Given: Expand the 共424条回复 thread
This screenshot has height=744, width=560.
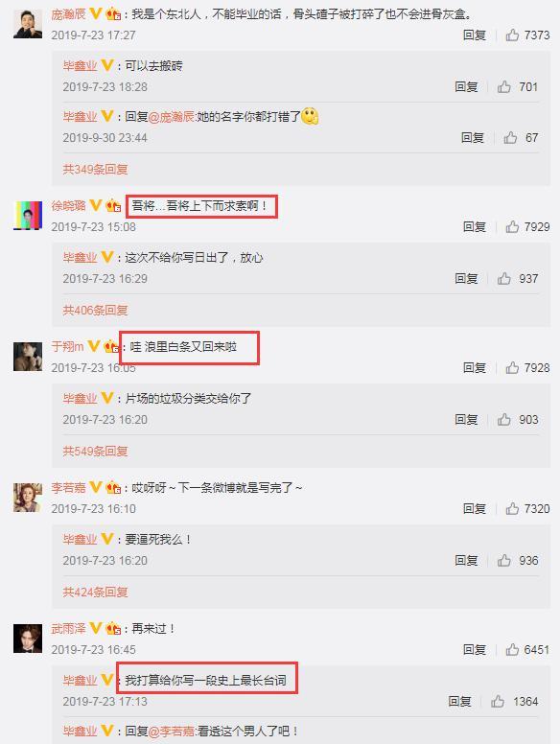Looking at the screenshot, I should [95, 593].
